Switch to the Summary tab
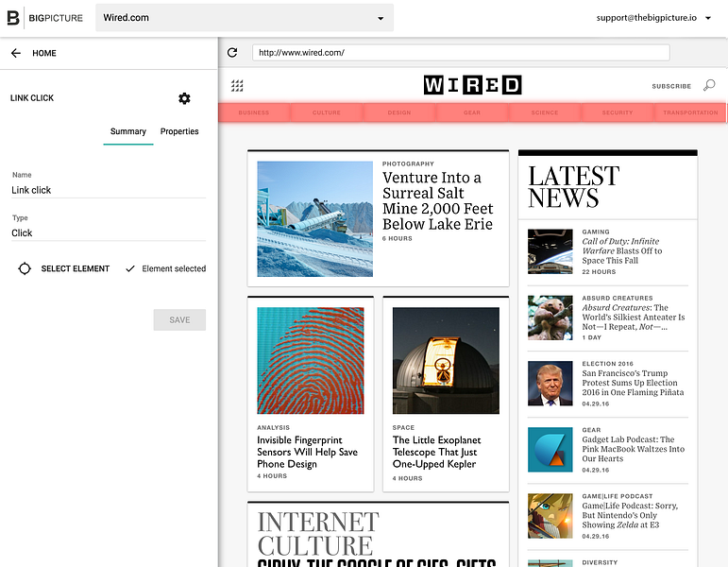Screen dimensions: 728x567 click(x=128, y=131)
